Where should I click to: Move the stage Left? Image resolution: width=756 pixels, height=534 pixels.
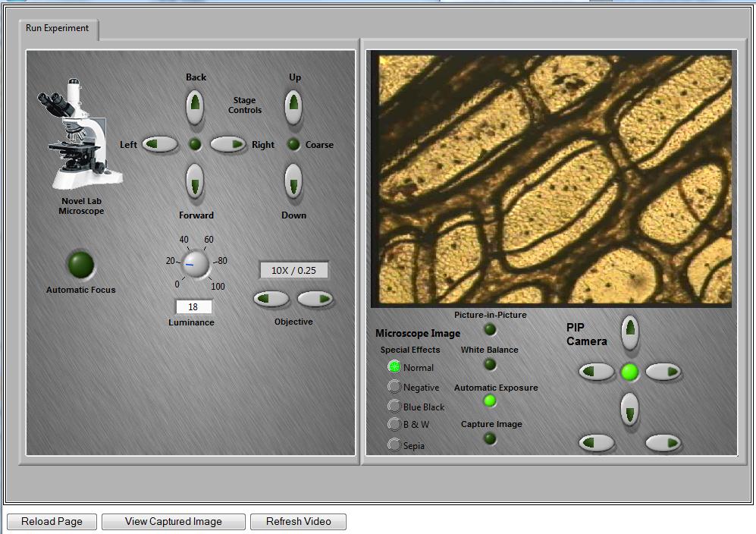pos(160,144)
